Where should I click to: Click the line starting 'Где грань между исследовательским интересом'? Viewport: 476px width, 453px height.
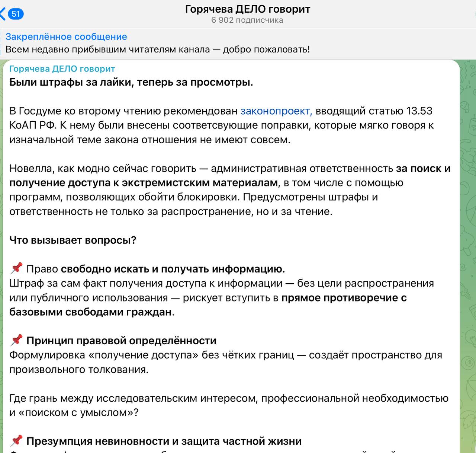229,398
